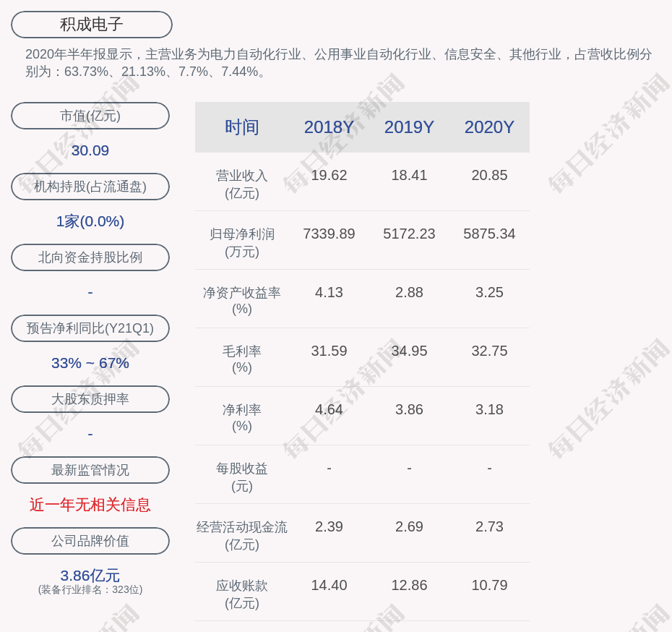Image resolution: width=672 pixels, height=632 pixels.
Task: Click the 时间 column header
Action: 242,127
